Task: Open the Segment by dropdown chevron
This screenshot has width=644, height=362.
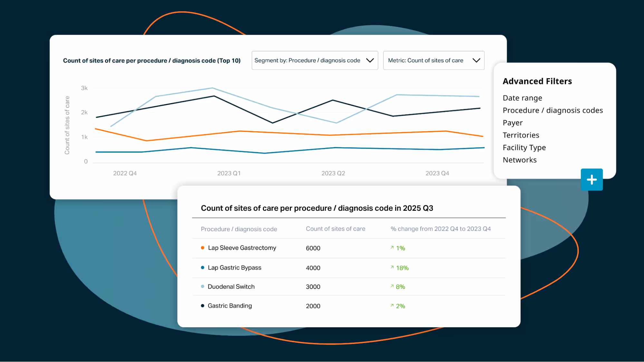Action: [x=370, y=60]
